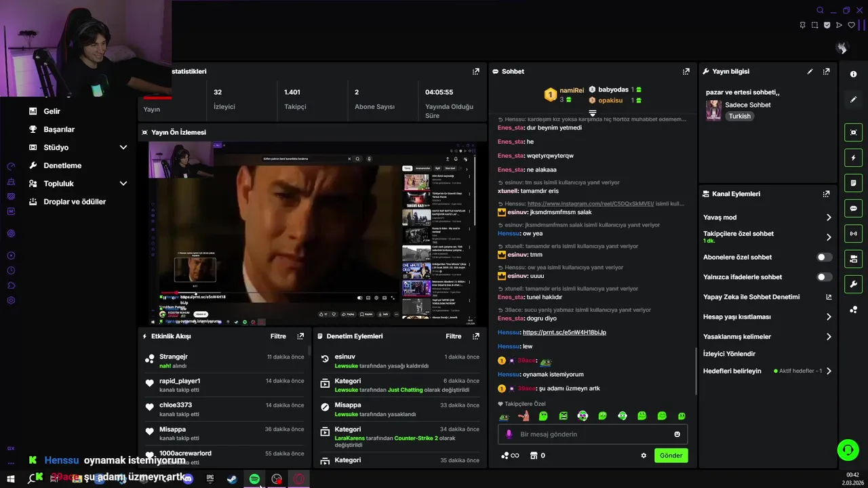868x488 pixels.
Task: Click the pencil quick action in the right toolbar
Action: tap(853, 100)
